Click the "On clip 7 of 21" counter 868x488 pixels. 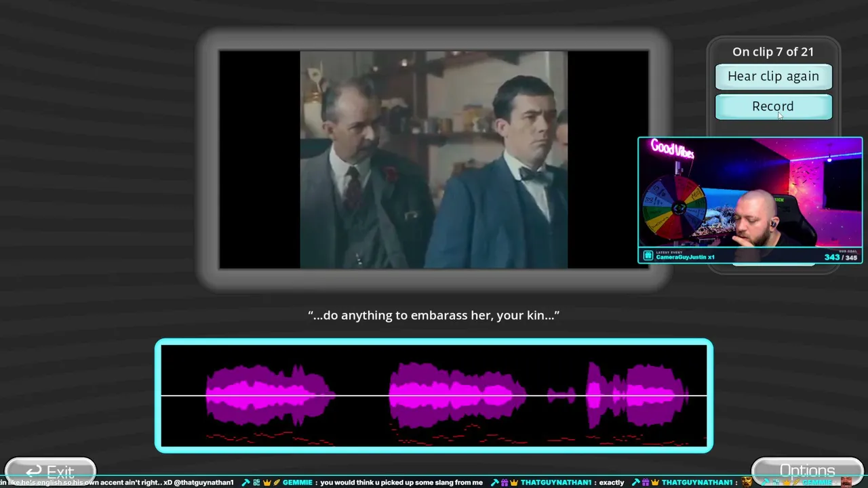773,52
